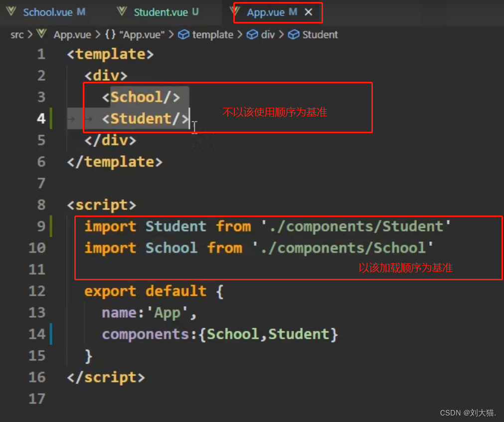504x422 pixels.
Task: Click cube icon before div breadcrumb
Action: tap(252, 34)
